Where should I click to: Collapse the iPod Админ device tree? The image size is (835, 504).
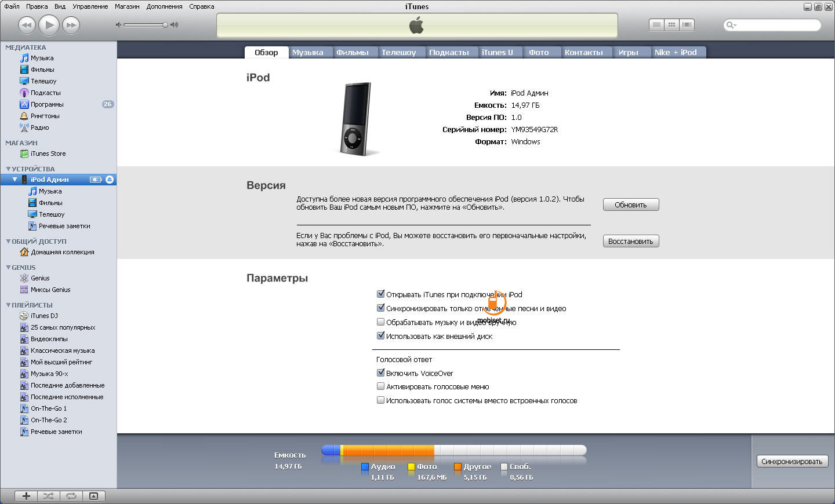(x=15, y=180)
